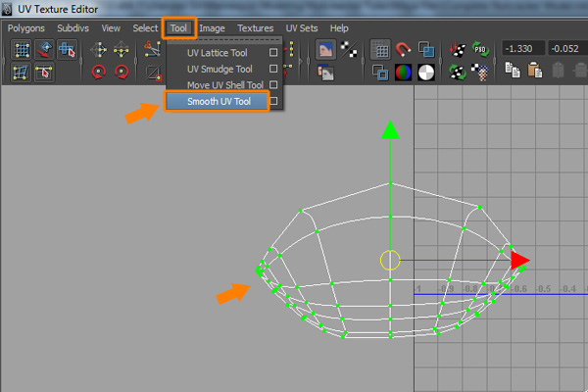Open Move UV Shell Tool option box
The width and height of the screenshot is (588, 392).
pyautogui.click(x=273, y=85)
